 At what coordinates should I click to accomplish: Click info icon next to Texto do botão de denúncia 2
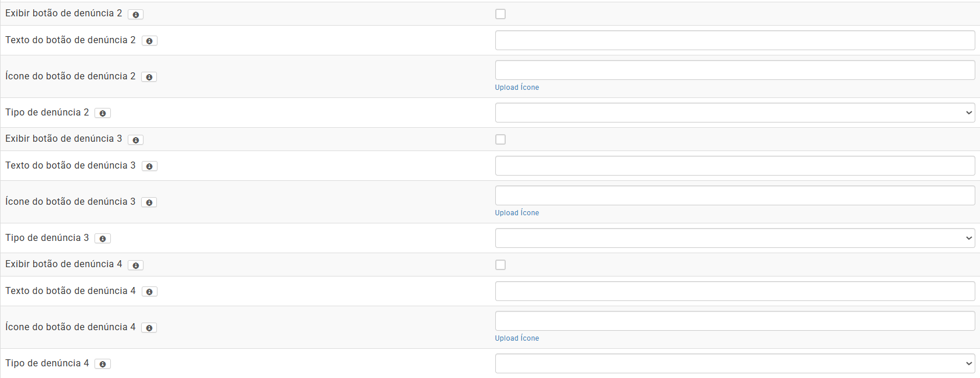coord(149,41)
